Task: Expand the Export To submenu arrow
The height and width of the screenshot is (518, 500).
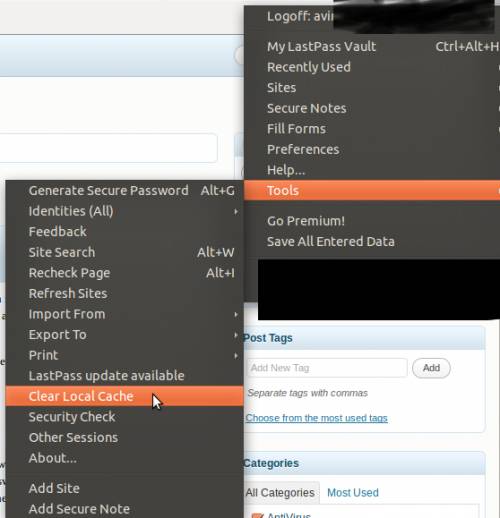Action: (x=236, y=335)
